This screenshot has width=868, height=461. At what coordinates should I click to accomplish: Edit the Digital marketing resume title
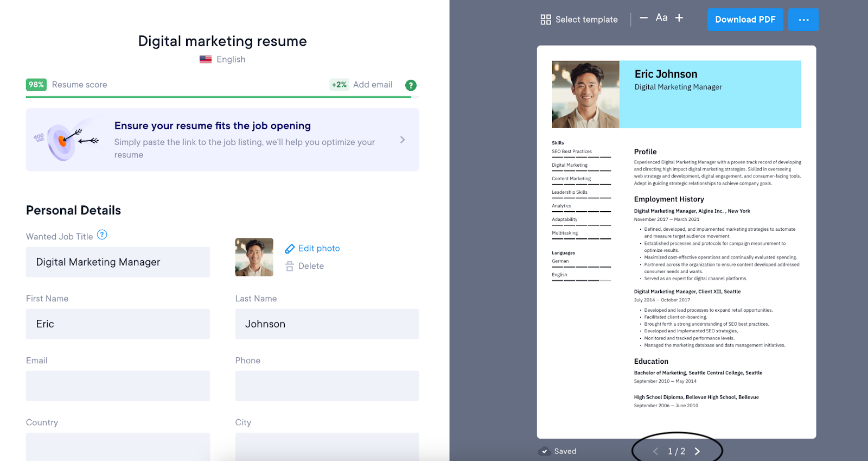(222, 41)
